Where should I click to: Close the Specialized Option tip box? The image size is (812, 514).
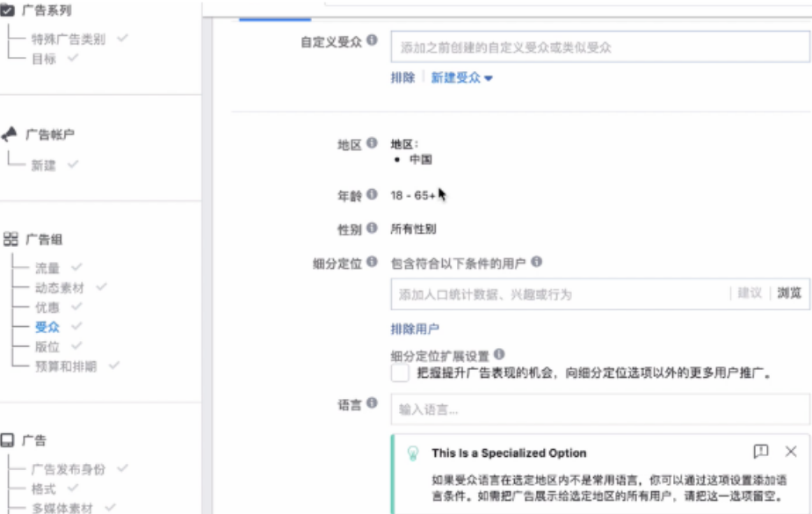791,452
